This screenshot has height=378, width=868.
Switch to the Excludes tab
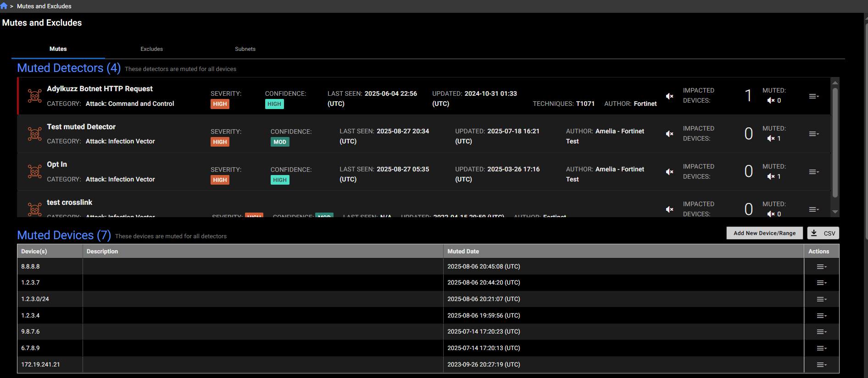[151, 49]
